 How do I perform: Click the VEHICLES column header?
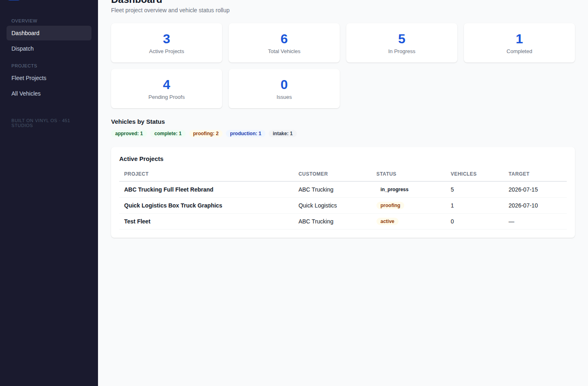point(463,174)
